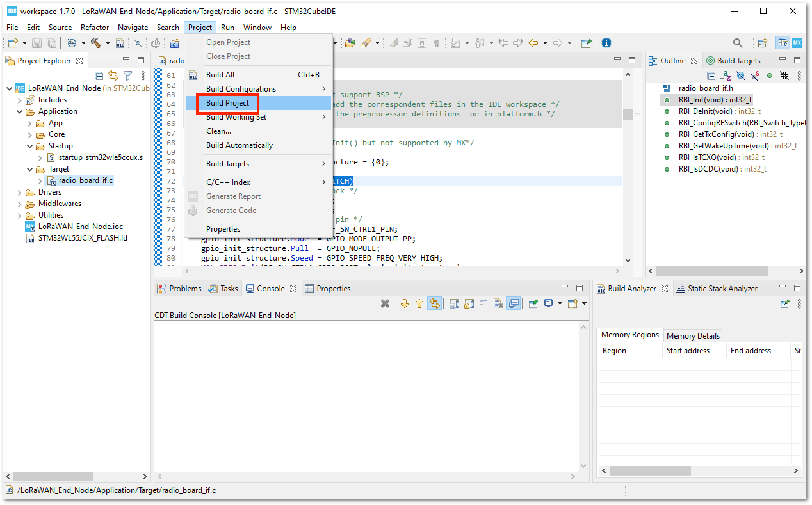Click Clear Console icon

(x=498, y=303)
